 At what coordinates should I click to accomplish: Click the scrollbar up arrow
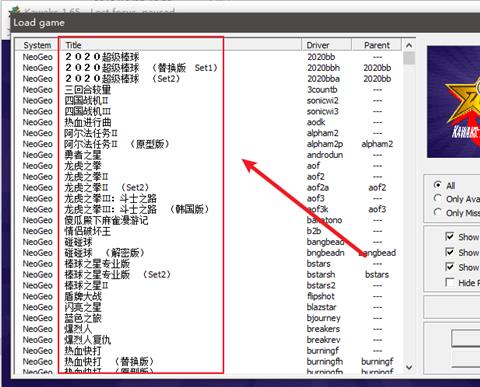pos(409,45)
